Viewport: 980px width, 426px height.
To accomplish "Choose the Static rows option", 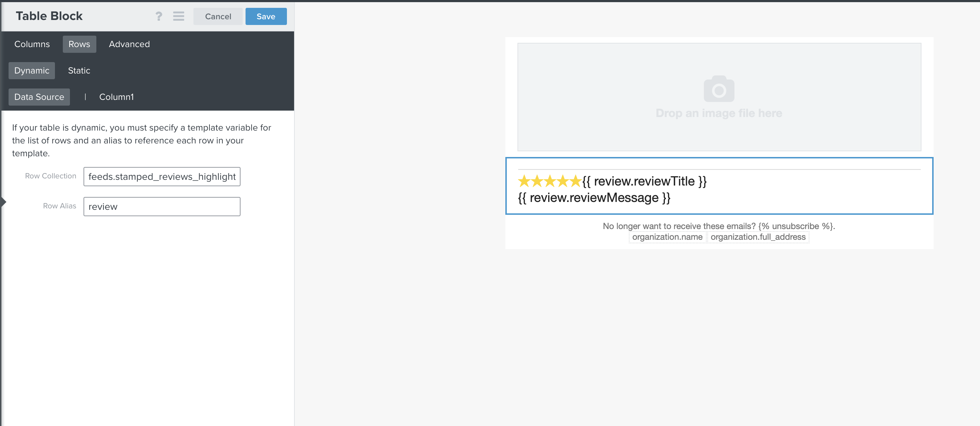I will [79, 71].
